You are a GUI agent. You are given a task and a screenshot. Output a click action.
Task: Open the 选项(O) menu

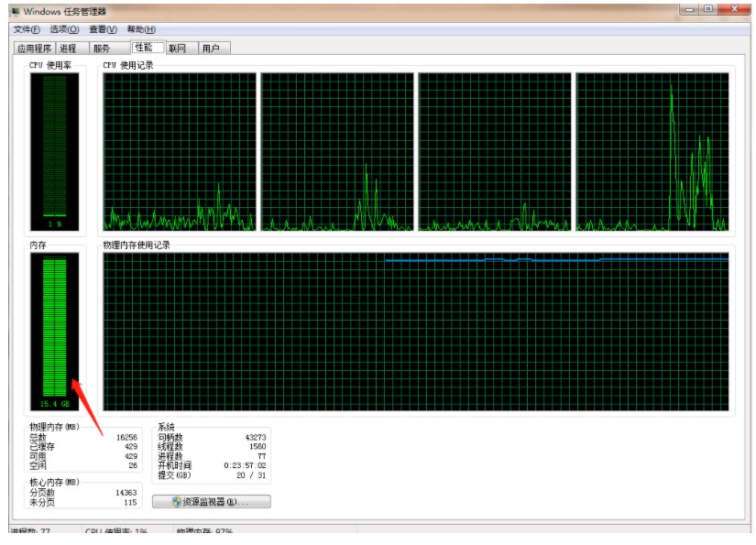coord(64,29)
